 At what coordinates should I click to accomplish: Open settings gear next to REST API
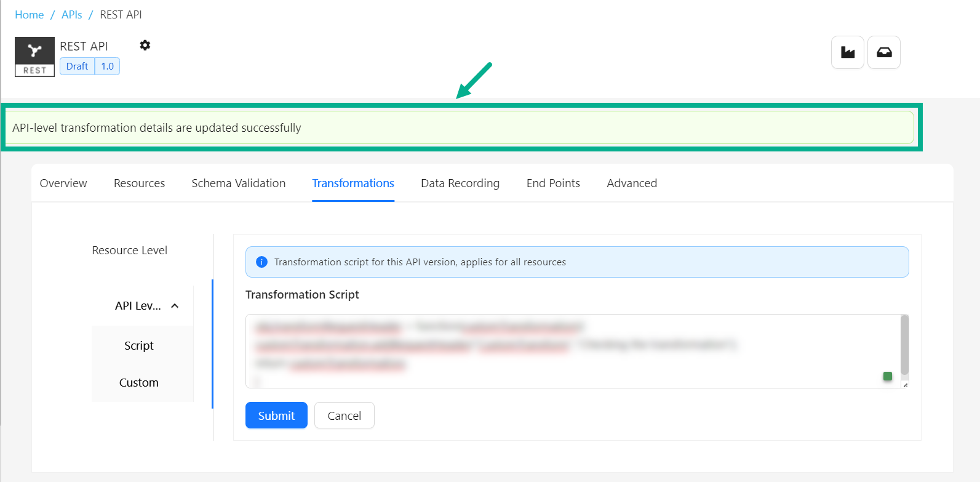coord(145,46)
